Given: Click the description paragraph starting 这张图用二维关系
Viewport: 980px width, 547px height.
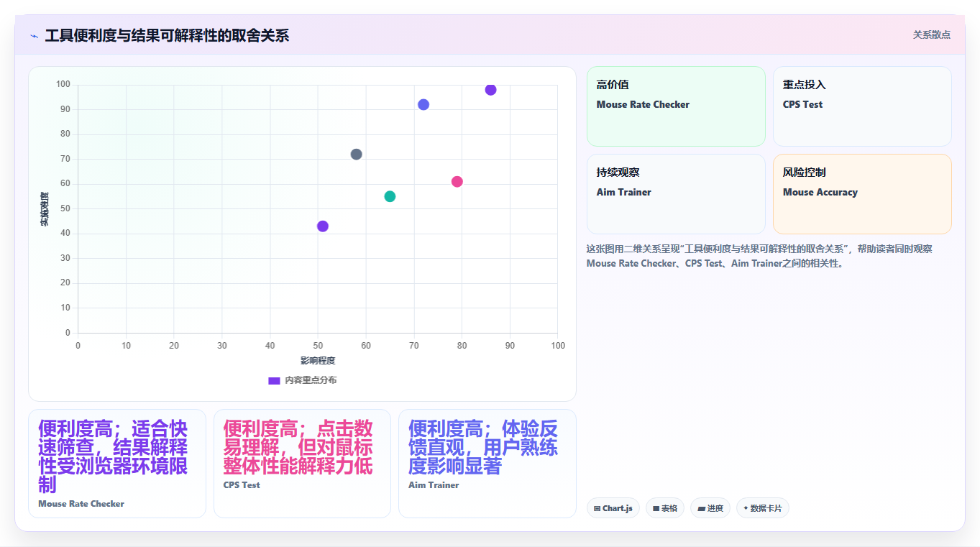Looking at the screenshot, I should tap(760, 256).
